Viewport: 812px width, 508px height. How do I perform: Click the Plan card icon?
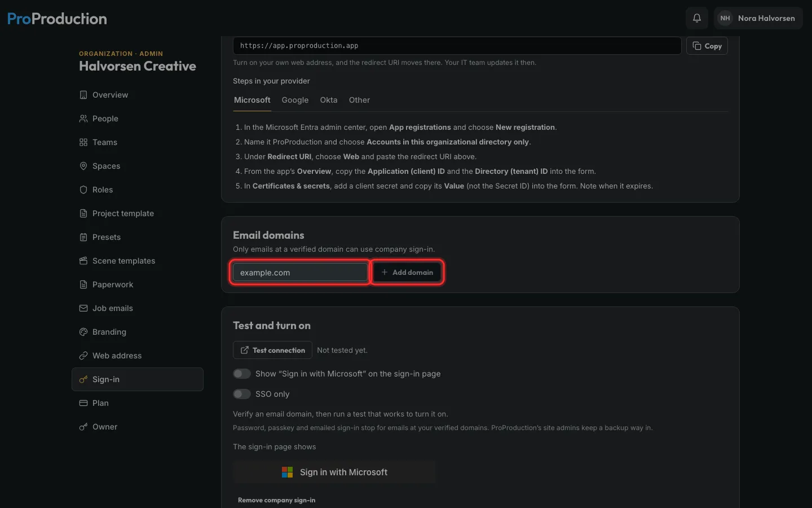(x=83, y=403)
